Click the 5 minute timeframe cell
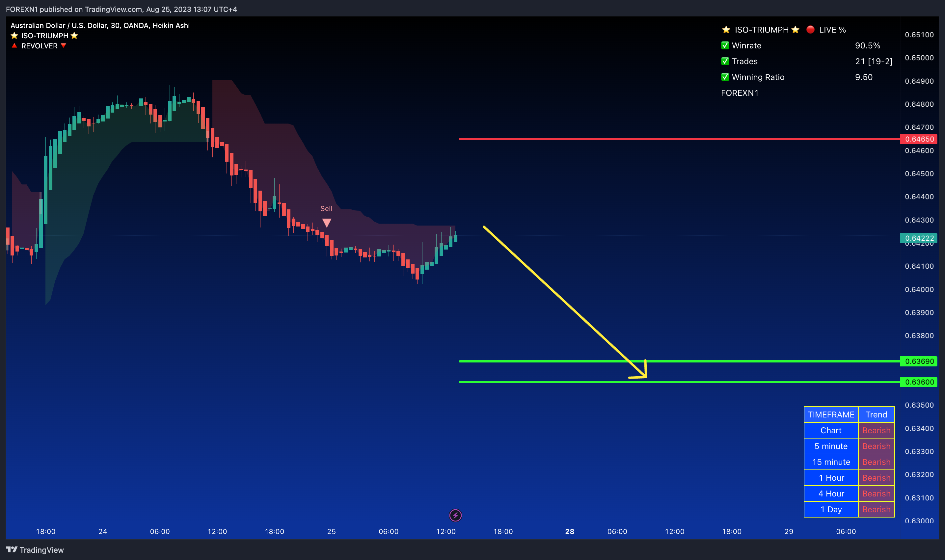 pos(831,446)
